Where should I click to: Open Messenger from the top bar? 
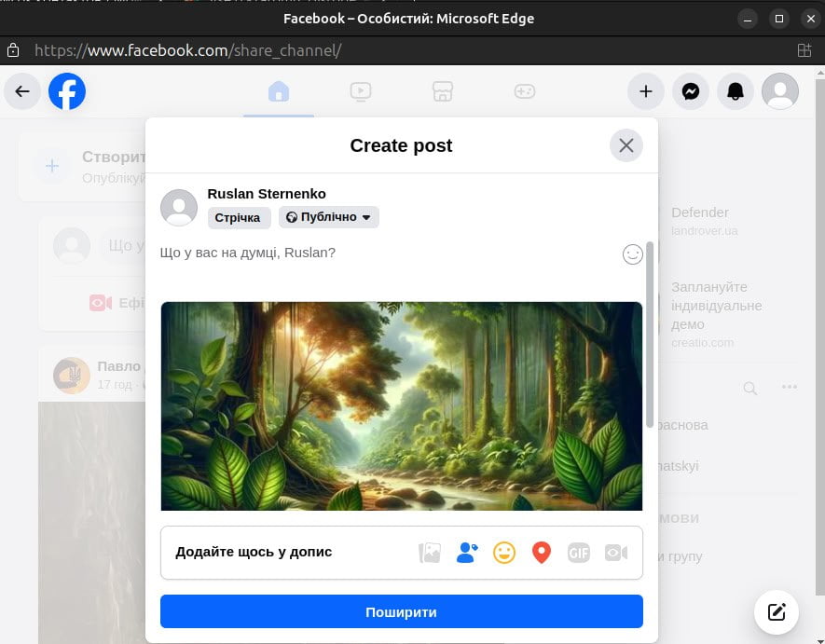(691, 91)
